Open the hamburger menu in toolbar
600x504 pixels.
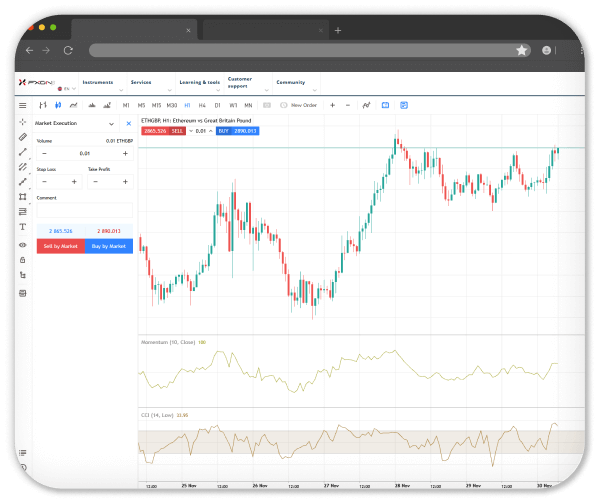[23, 105]
